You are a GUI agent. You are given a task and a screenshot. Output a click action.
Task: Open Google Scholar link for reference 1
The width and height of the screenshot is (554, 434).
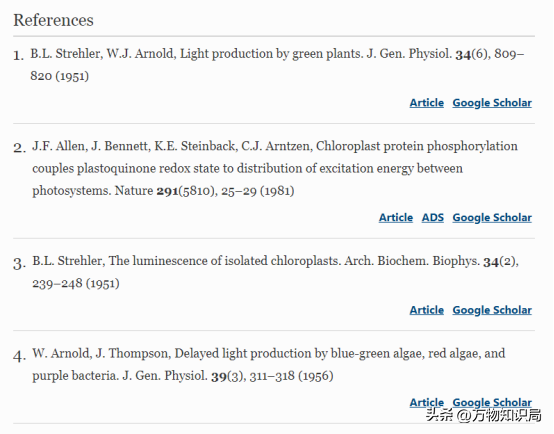pos(492,103)
